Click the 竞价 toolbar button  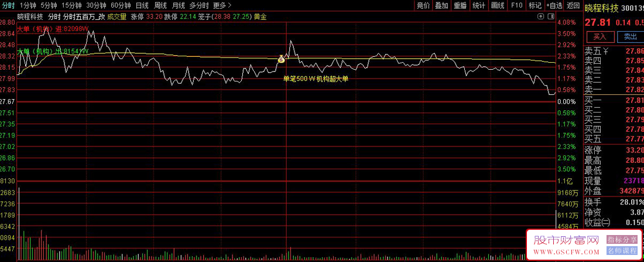tap(423, 5)
